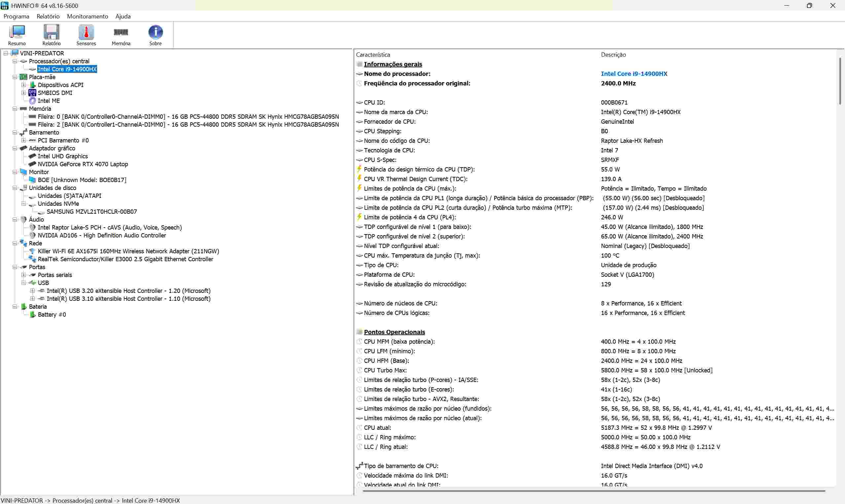
Task: Select RealTek Killer E3000 Ethernet Controller
Action: pyautogui.click(x=125, y=259)
